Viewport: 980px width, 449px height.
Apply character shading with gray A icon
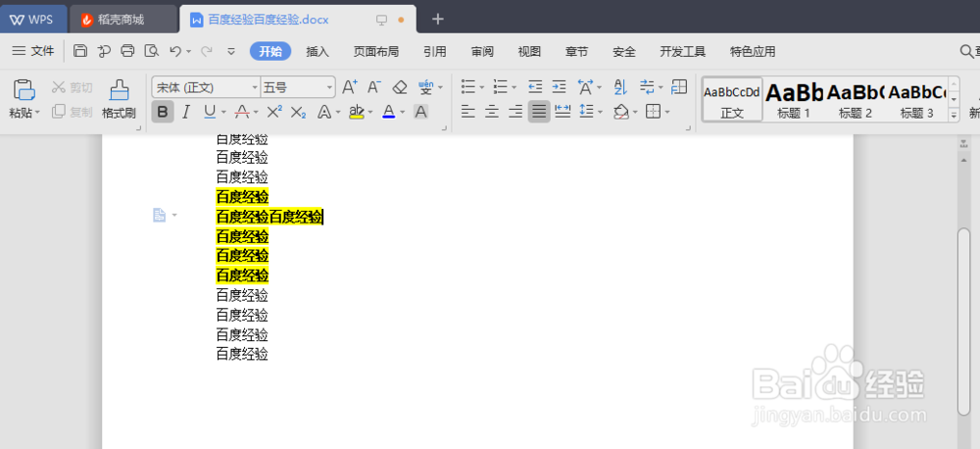coord(421,112)
